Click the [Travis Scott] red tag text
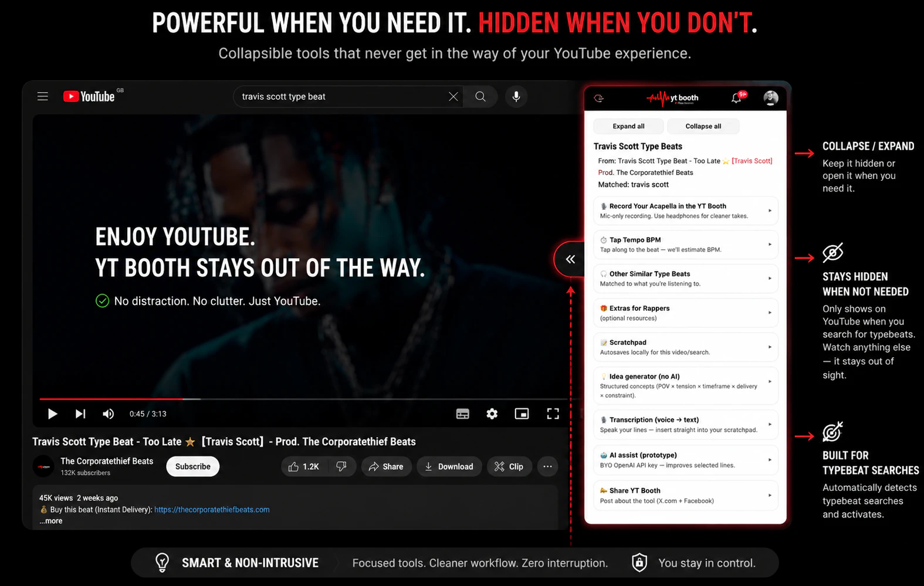This screenshot has width=924, height=586. pos(752,161)
